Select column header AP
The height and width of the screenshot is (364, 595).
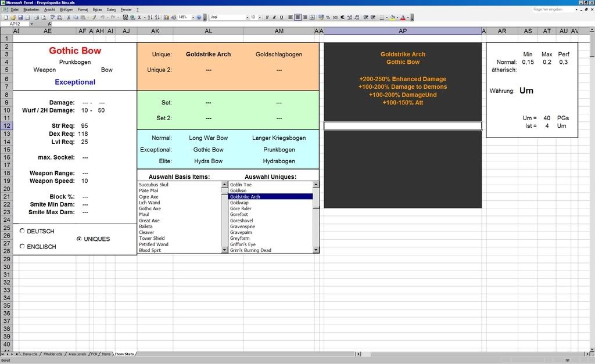(403, 31)
